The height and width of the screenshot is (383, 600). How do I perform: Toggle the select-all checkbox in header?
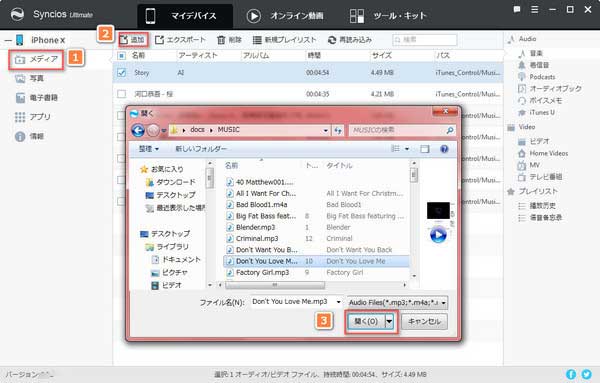tap(121, 56)
